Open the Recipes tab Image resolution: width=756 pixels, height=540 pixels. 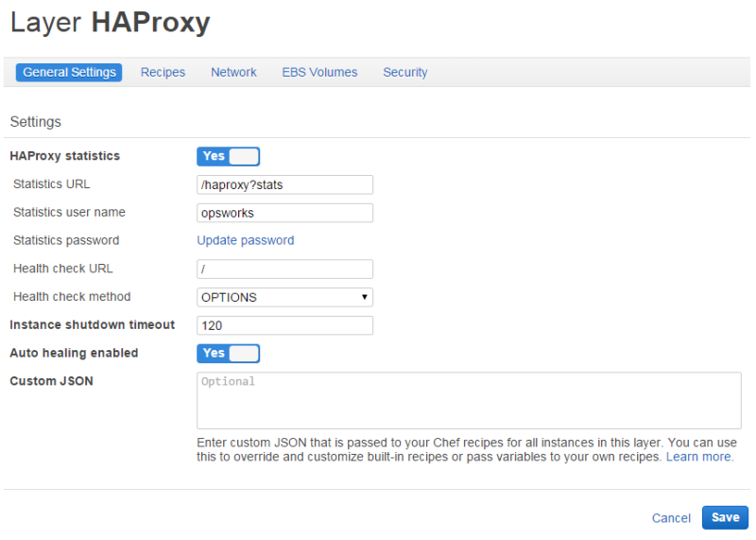(163, 73)
